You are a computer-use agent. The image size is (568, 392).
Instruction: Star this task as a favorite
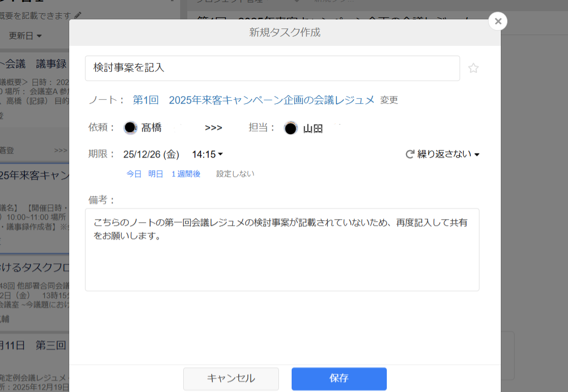(473, 68)
